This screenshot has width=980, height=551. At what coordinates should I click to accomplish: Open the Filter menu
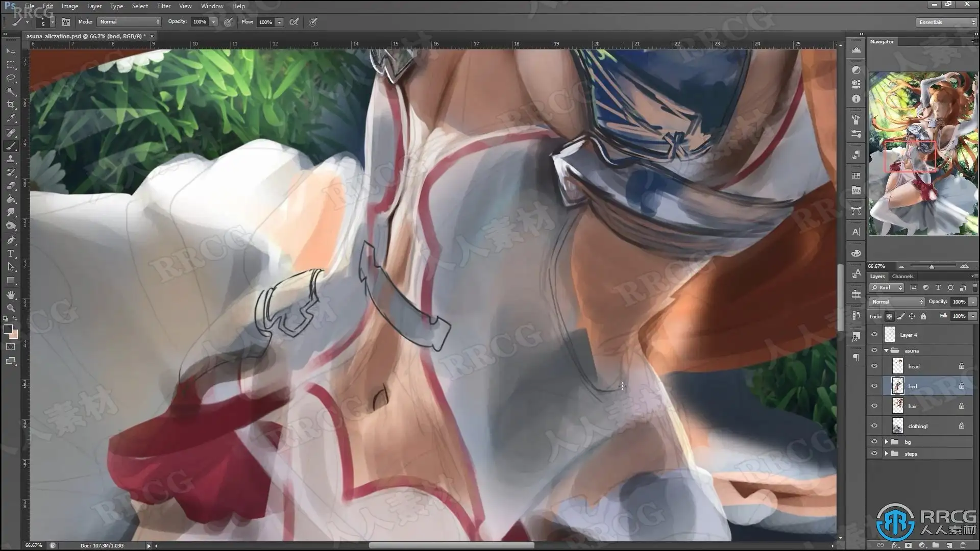(163, 6)
